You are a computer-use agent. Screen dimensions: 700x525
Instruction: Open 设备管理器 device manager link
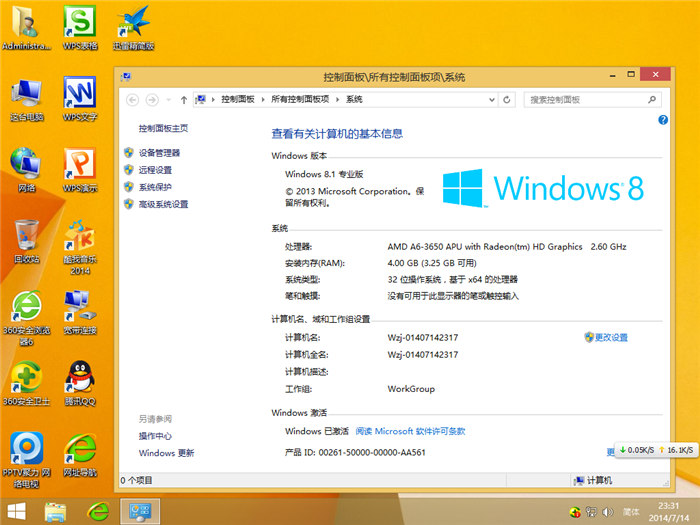(x=159, y=153)
